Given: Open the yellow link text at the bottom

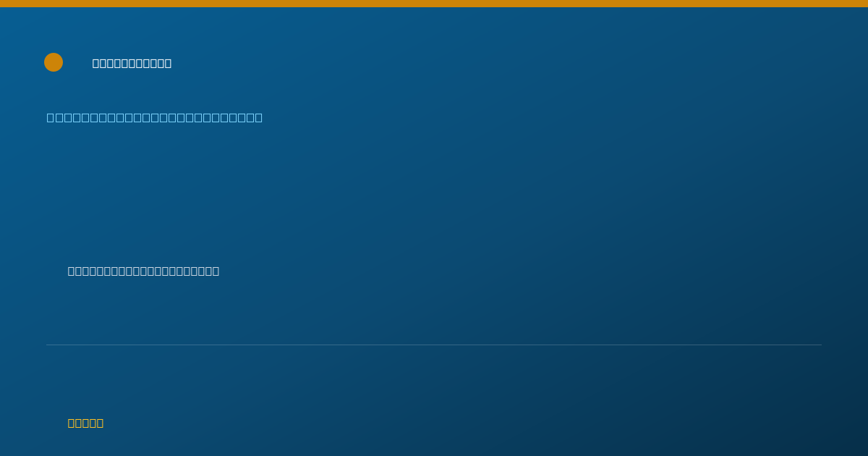Looking at the screenshot, I should [x=85, y=423].
